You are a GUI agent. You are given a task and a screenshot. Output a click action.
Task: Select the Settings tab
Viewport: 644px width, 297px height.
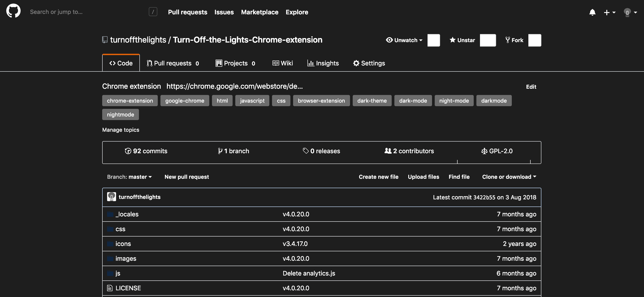[x=369, y=63]
